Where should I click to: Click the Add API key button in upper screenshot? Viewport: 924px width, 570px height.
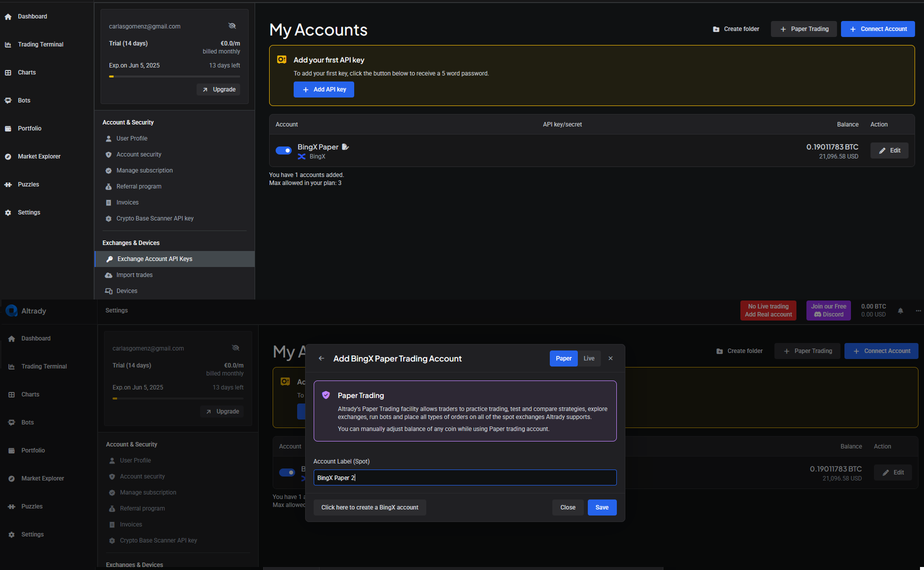pos(324,89)
